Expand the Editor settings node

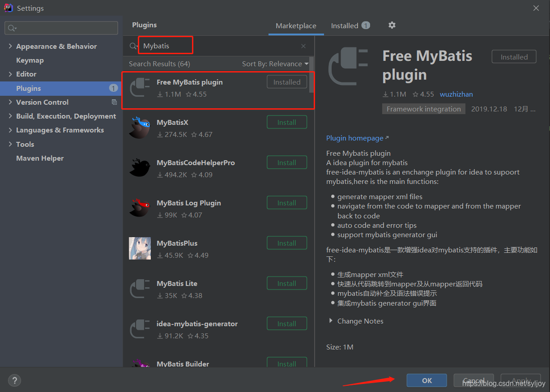tap(10, 74)
